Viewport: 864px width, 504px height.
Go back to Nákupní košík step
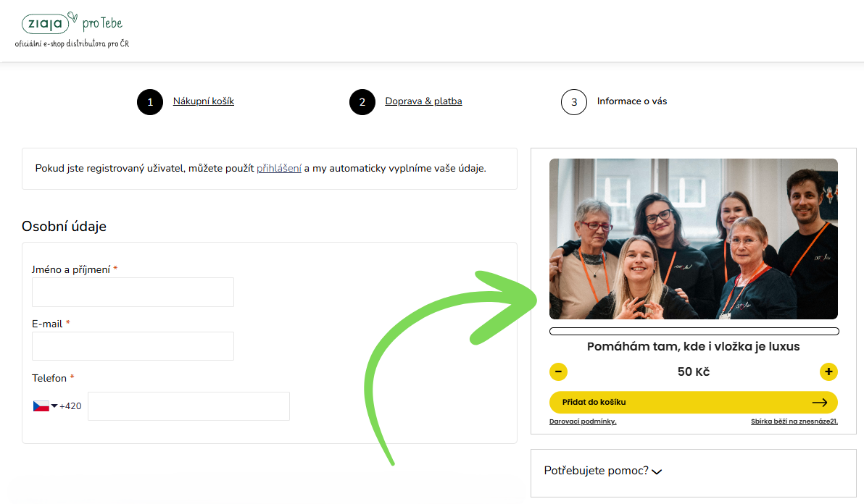click(x=204, y=101)
